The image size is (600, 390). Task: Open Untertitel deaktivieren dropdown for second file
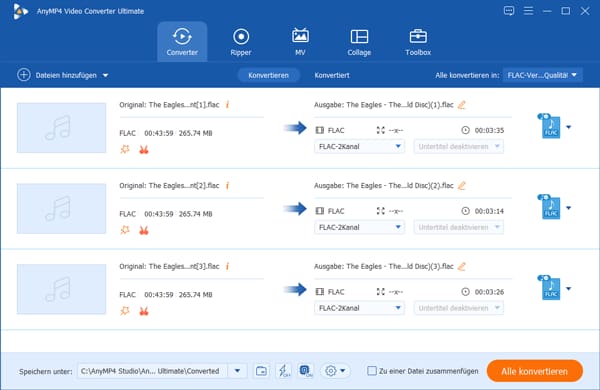[458, 227]
